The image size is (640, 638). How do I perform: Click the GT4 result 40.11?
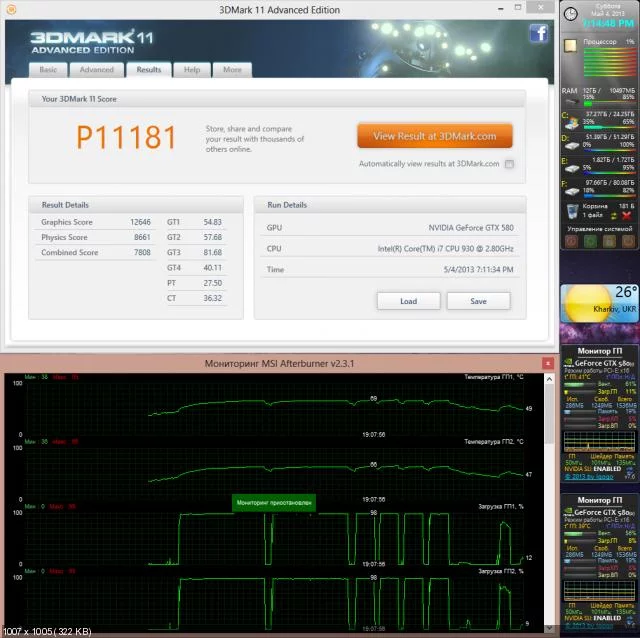pyautogui.click(x=213, y=268)
